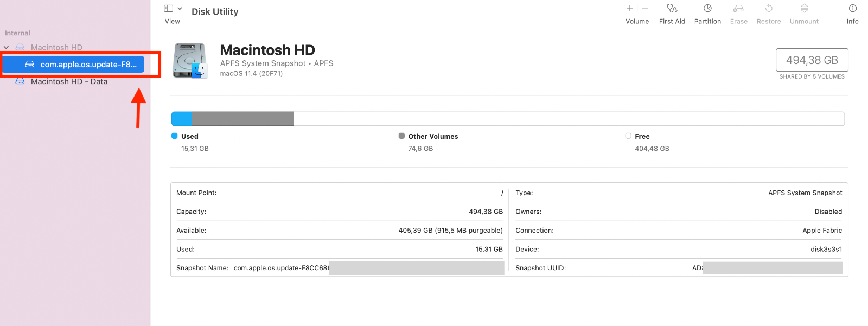Click the '404,48 GB' Free value

click(x=652, y=149)
